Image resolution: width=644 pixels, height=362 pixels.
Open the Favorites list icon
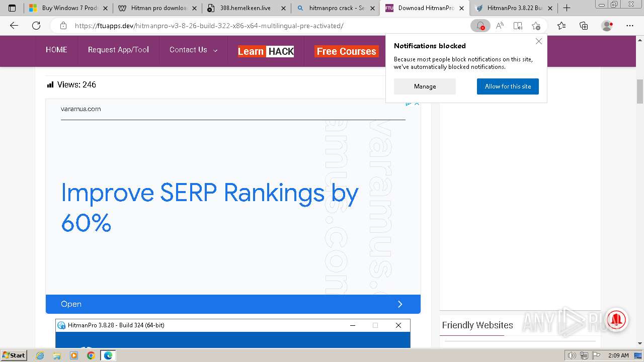pyautogui.click(x=561, y=26)
